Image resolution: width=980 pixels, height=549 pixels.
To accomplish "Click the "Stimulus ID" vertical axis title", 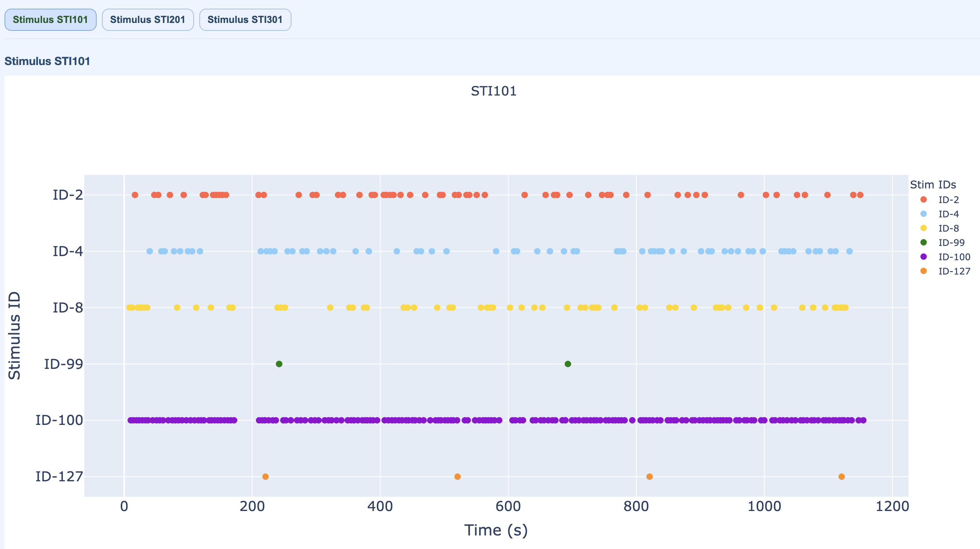I will pos(14,335).
